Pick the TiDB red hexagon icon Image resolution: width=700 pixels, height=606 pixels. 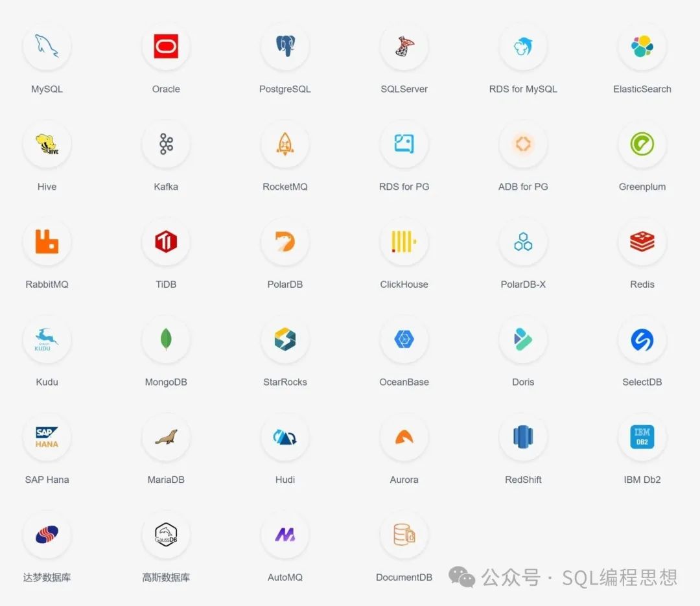point(166,242)
